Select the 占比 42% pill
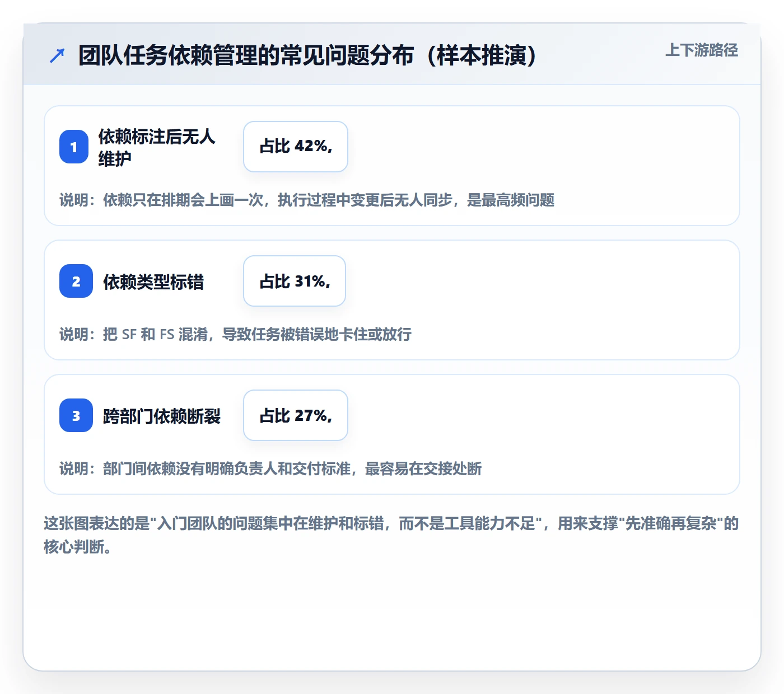 click(x=296, y=147)
